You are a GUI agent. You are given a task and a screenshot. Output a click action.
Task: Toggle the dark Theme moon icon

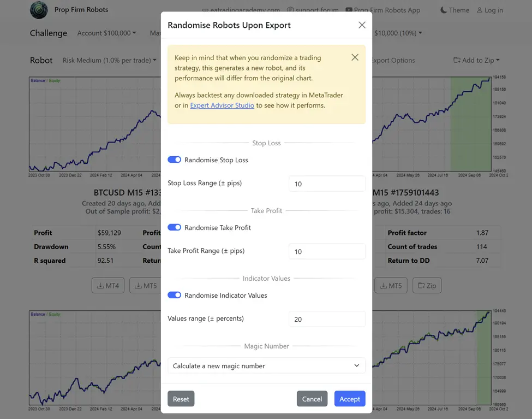tap(444, 10)
